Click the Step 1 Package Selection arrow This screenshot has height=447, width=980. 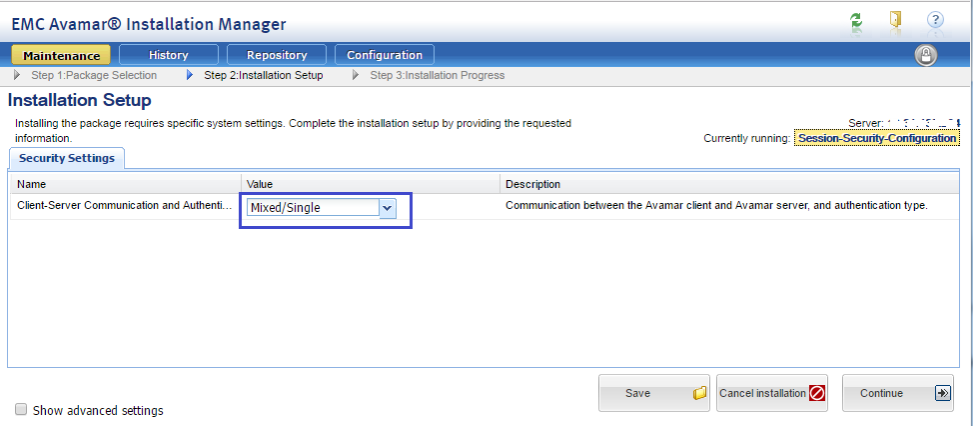[x=16, y=75]
